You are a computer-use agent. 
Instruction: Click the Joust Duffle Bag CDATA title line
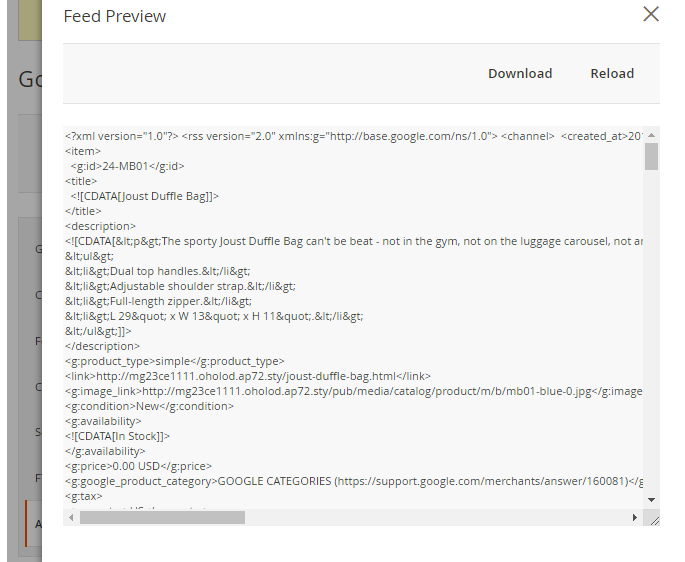coord(145,196)
